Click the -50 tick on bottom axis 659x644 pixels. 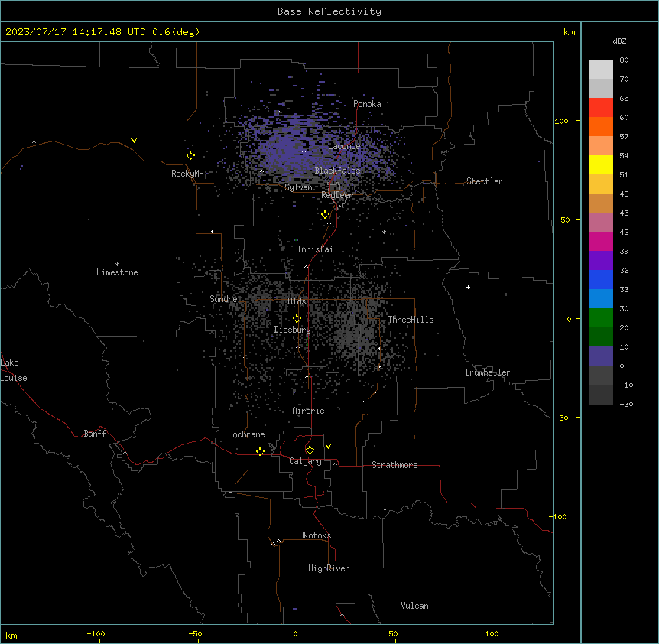195,633
